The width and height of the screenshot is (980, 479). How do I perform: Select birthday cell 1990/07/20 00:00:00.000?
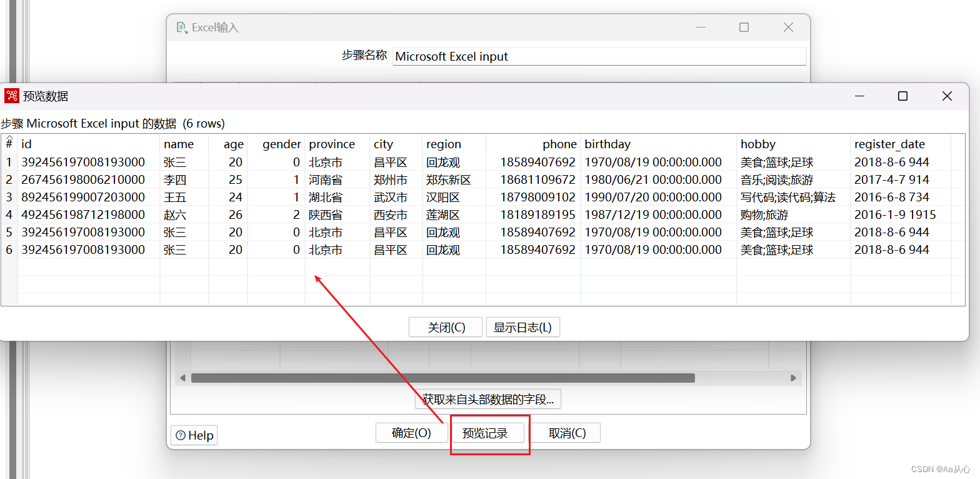659,197
